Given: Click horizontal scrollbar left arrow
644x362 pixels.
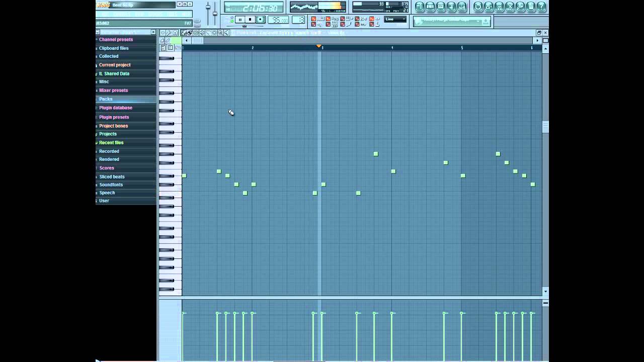Looking at the screenshot, I should pyautogui.click(x=186, y=41).
